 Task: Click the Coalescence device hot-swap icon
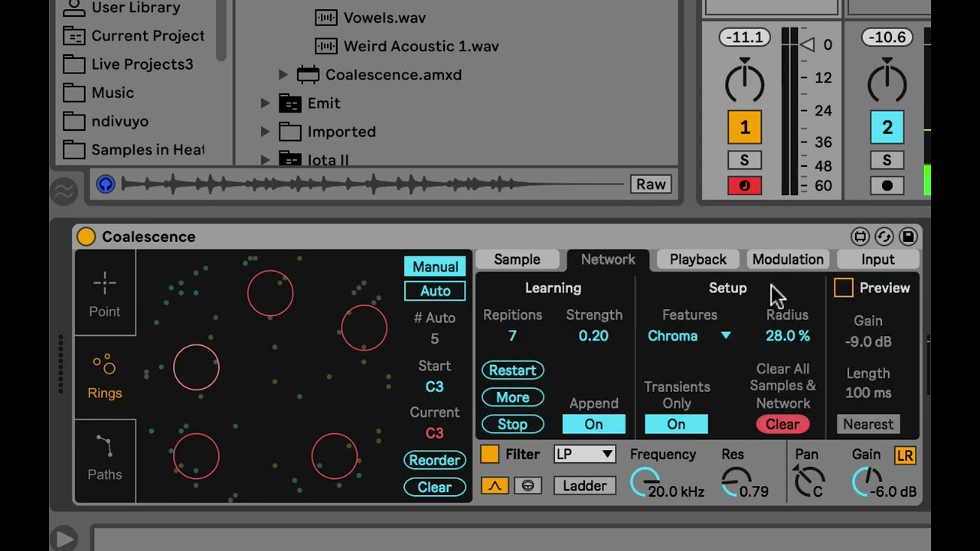[884, 236]
